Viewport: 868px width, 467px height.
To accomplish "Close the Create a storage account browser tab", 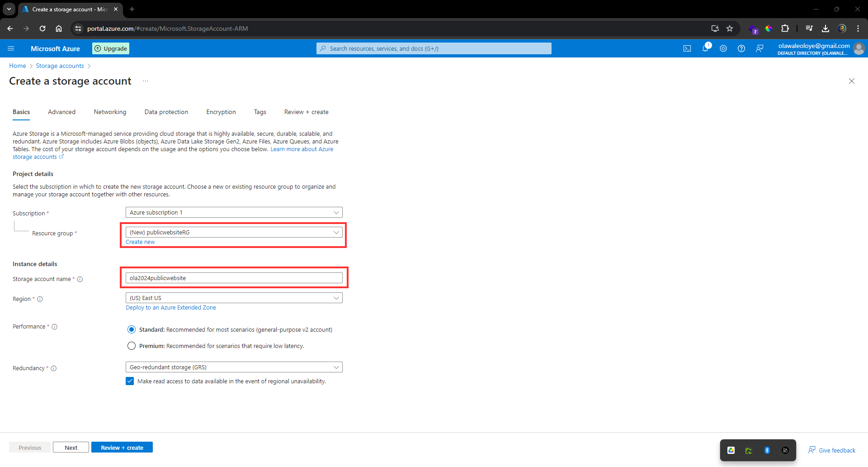I will click(116, 9).
